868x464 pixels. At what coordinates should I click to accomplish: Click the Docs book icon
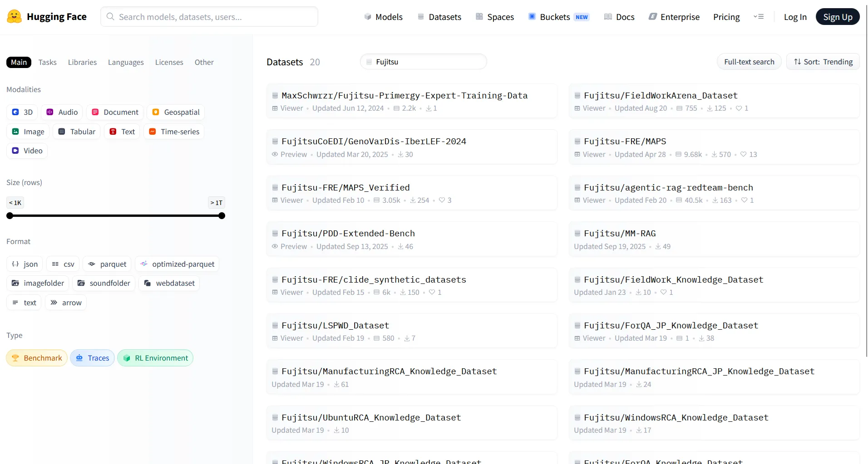pos(608,17)
